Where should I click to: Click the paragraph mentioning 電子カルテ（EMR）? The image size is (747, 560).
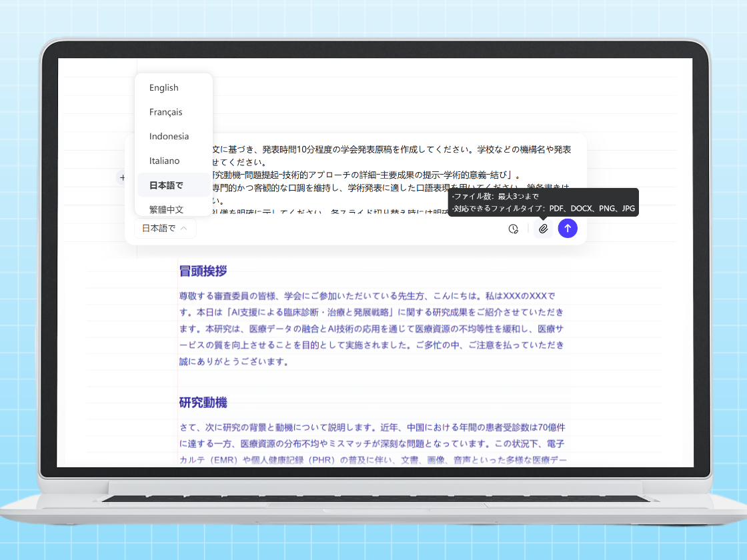click(x=370, y=458)
